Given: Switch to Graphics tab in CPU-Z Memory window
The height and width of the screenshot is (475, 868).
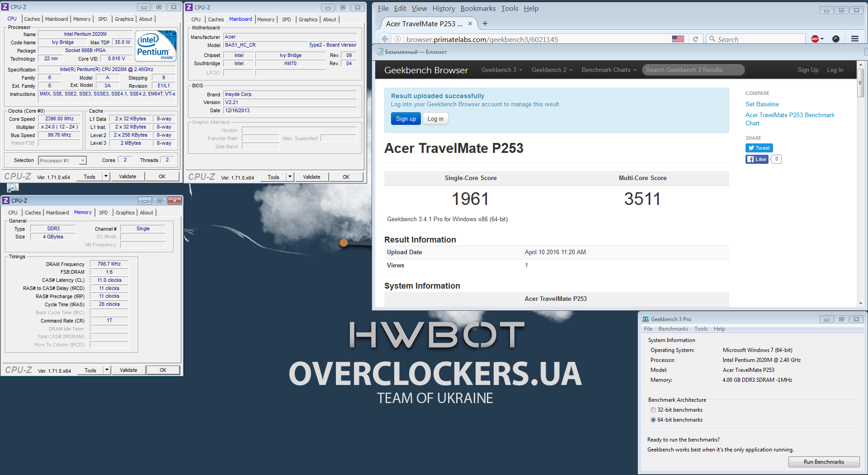Looking at the screenshot, I should click(x=125, y=213).
